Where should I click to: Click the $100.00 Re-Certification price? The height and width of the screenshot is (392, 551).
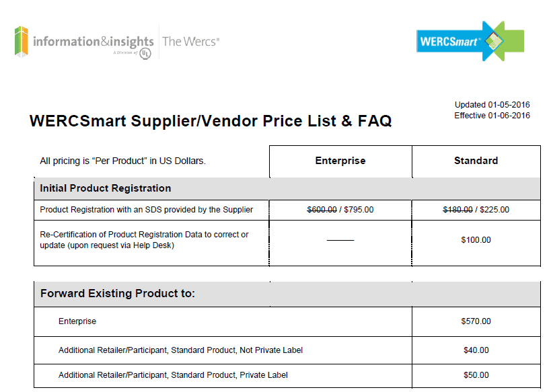click(x=476, y=240)
